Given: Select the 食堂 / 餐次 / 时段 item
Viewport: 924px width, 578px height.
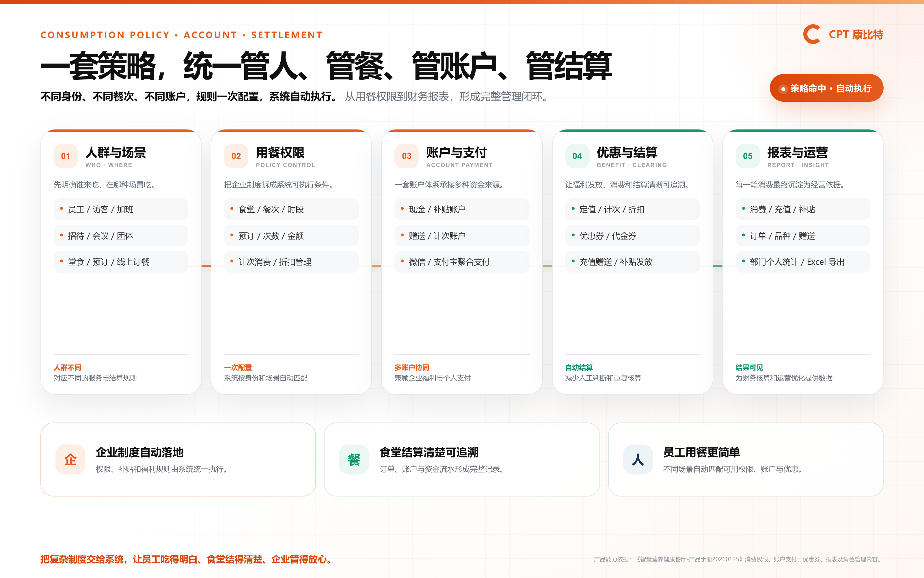Looking at the screenshot, I should tap(291, 209).
